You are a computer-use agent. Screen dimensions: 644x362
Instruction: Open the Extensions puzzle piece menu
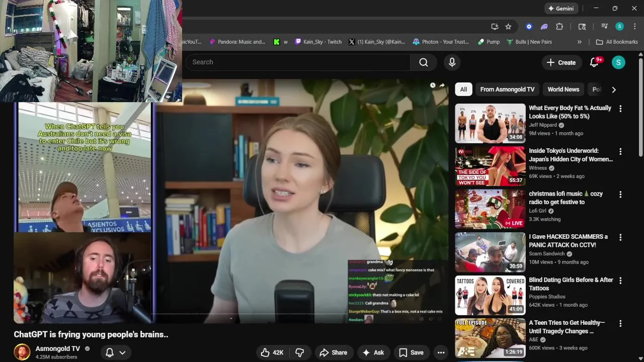pos(559,27)
